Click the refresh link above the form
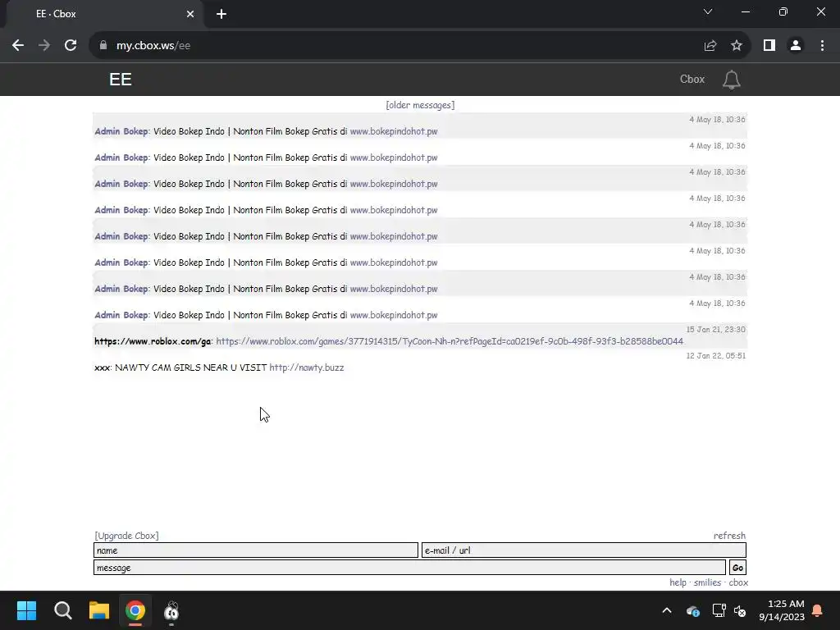Image resolution: width=840 pixels, height=630 pixels. tap(729, 536)
